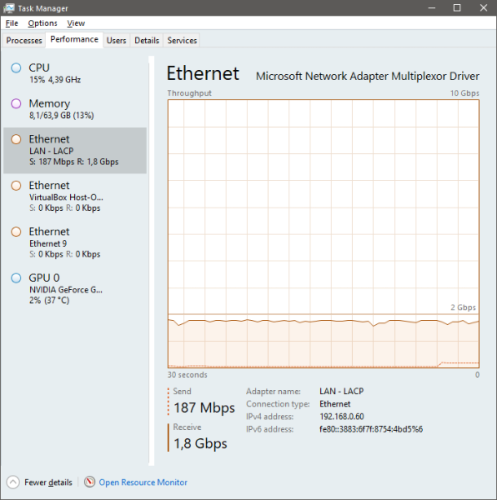Click the Resource Monitor gauge icon
The height and width of the screenshot is (500, 497).
click(x=89, y=482)
